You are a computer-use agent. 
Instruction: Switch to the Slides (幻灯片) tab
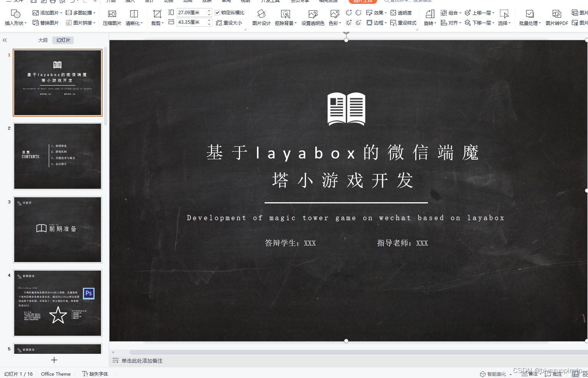(63, 40)
